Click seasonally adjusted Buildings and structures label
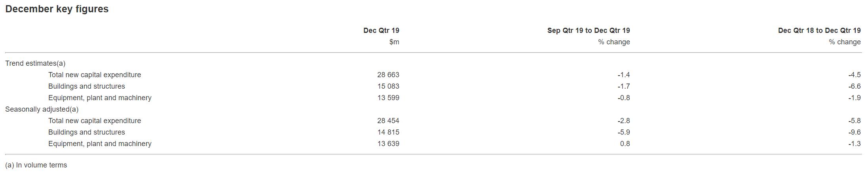 coord(86,132)
